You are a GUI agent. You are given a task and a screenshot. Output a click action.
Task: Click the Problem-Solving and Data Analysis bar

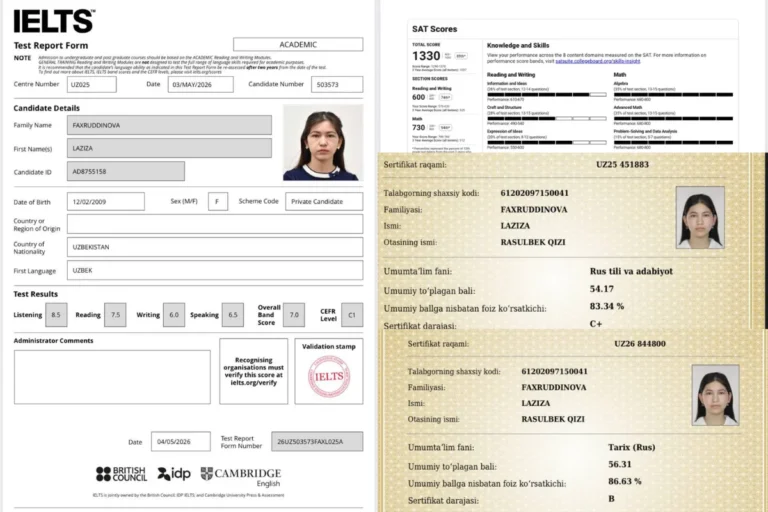673,142
